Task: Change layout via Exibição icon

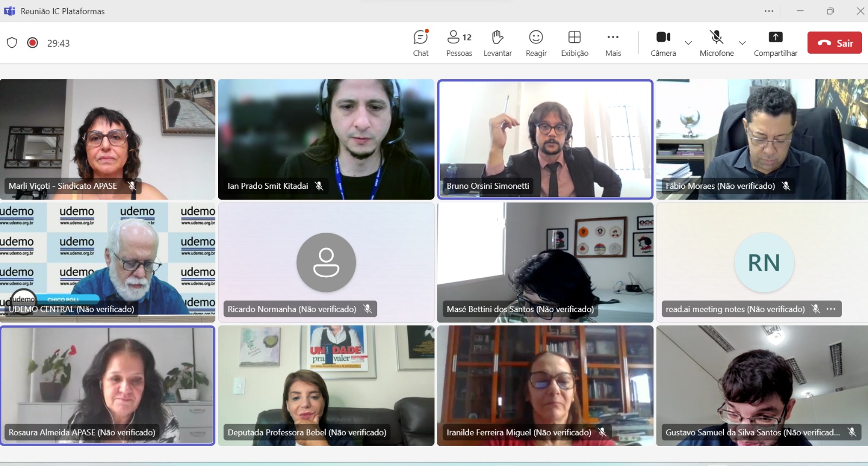Action: click(575, 43)
